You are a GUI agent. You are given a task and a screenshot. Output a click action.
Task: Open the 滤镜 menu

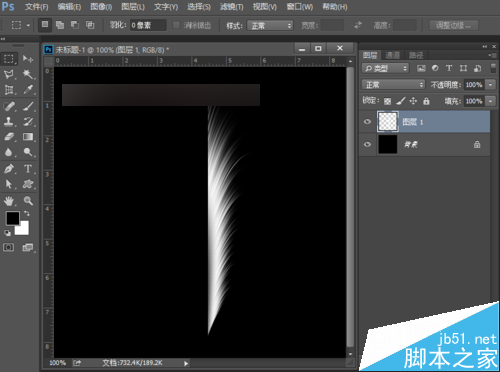coord(232,7)
